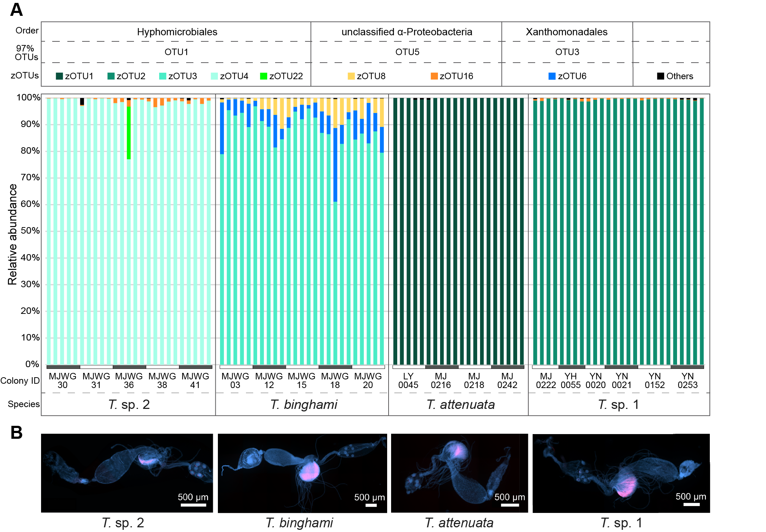Viewport: 766px width, 532px height.
Task: Select the OTU5 label in header table
Action: pyautogui.click(x=407, y=52)
